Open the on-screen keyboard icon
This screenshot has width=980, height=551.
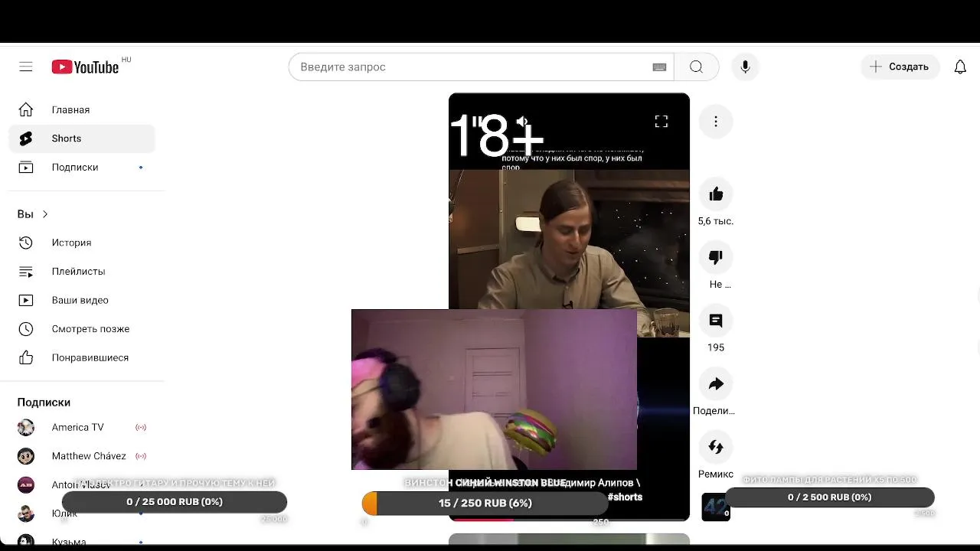click(659, 67)
